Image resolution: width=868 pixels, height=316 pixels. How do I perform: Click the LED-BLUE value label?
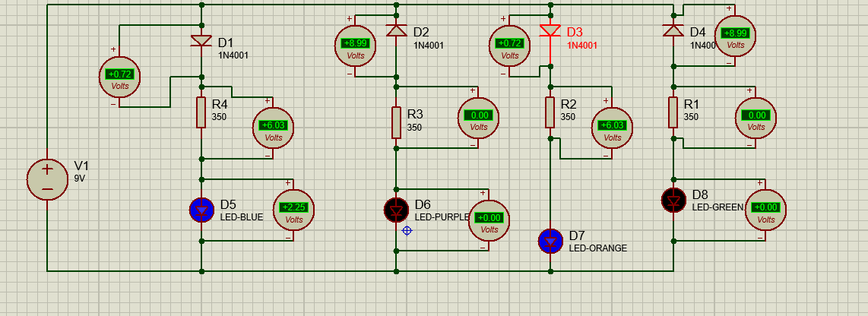tap(242, 217)
